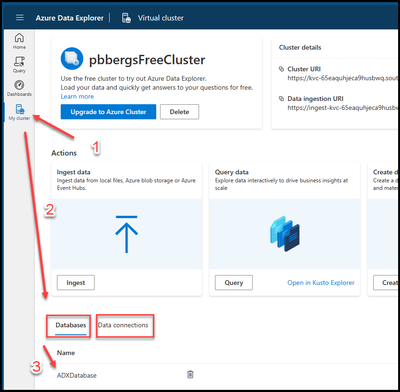
Task: Click the Ingest data upload arrow graphic
Action: tap(126, 234)
